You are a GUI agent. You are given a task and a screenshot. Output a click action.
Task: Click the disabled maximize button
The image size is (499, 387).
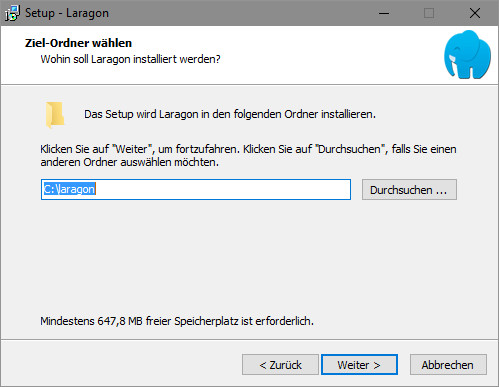click(429, 13)
